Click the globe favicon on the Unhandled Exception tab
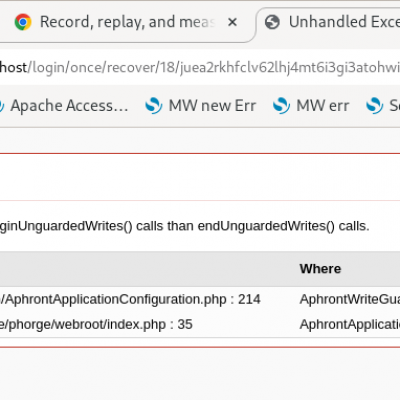This screenshot has width=400, height=400. click(272, 22)
